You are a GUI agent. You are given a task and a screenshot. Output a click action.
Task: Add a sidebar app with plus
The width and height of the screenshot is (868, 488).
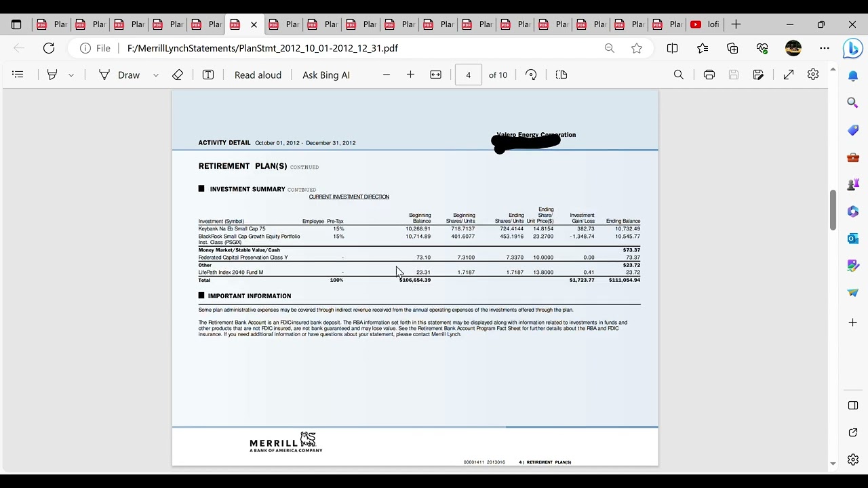click(x=853, y=323)
